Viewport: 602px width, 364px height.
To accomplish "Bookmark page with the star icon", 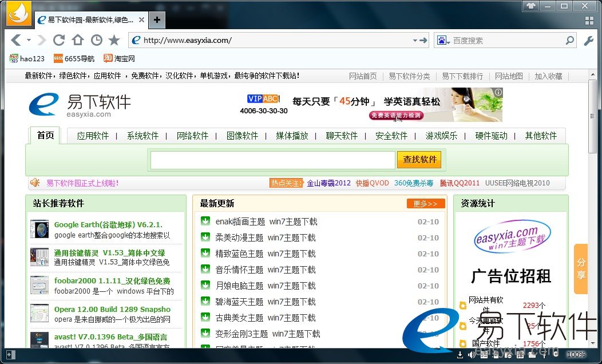I will click(114, 40).
